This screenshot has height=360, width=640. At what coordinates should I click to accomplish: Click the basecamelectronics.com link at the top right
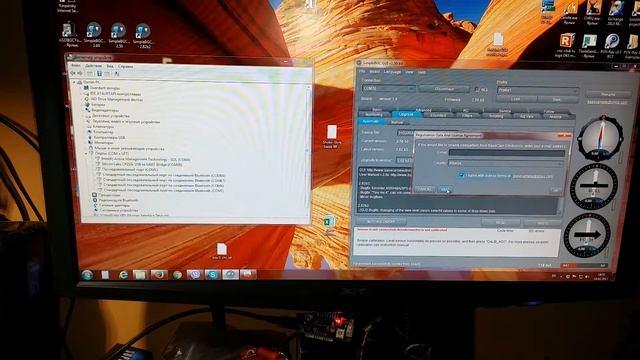point(607,102)
